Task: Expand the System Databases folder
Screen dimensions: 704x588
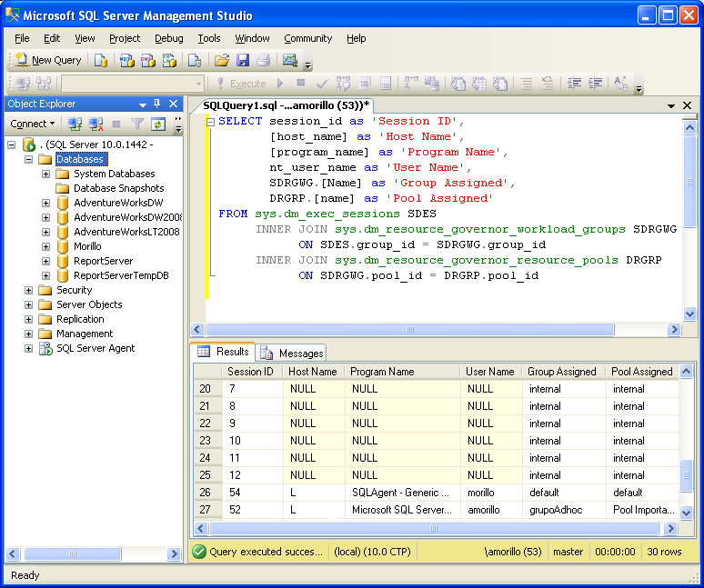Action: (45, 174)
